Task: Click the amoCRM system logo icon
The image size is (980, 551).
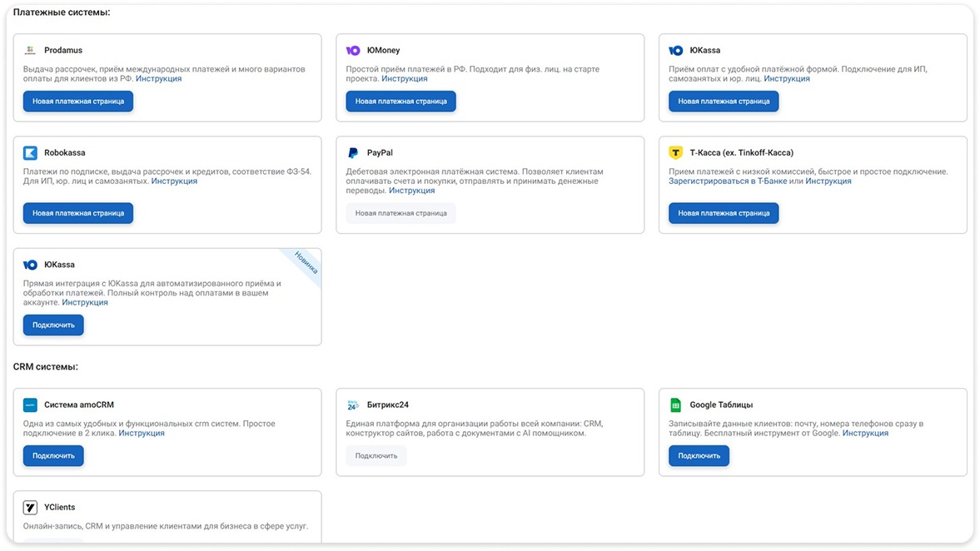Action: pyautogui.click(x=30, y=405)
